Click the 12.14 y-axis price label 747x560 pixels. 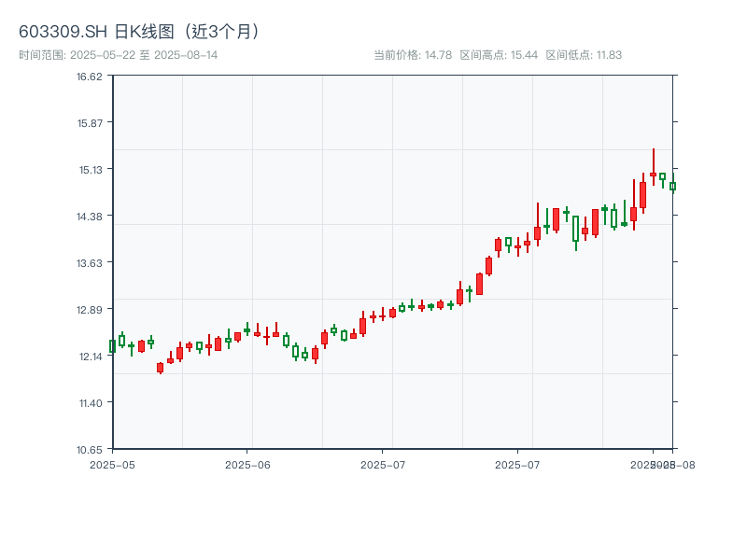pos(90,357)
